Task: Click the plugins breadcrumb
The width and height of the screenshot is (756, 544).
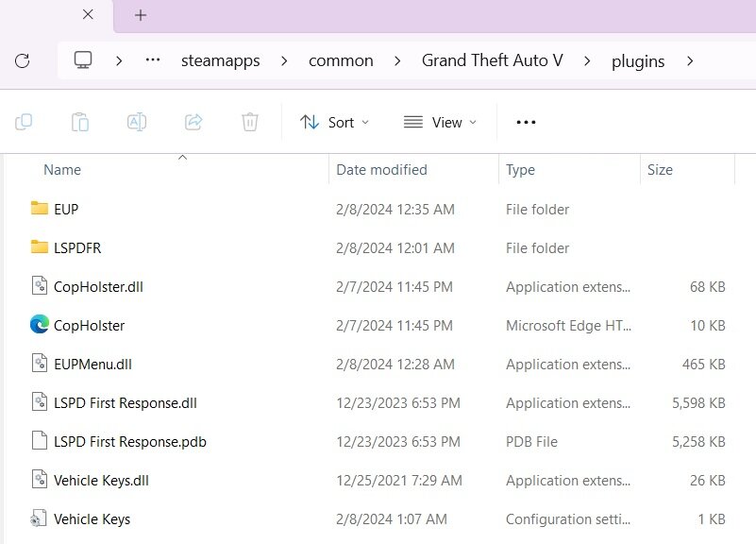Action: click(638, 61)
